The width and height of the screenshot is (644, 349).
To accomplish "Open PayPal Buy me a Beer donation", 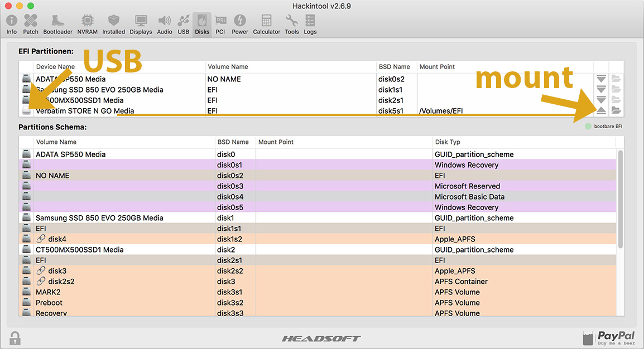I will click(x=609, y=338).
